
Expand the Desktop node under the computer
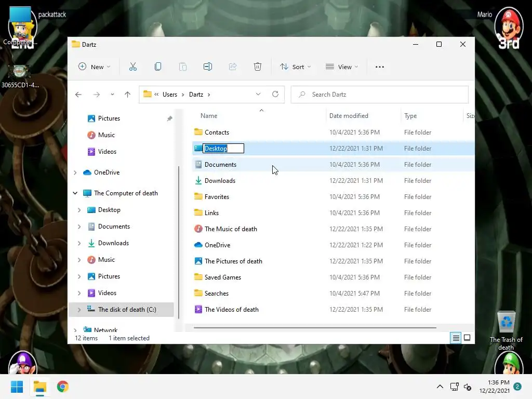pyautogui.click(x=79, y=210)
